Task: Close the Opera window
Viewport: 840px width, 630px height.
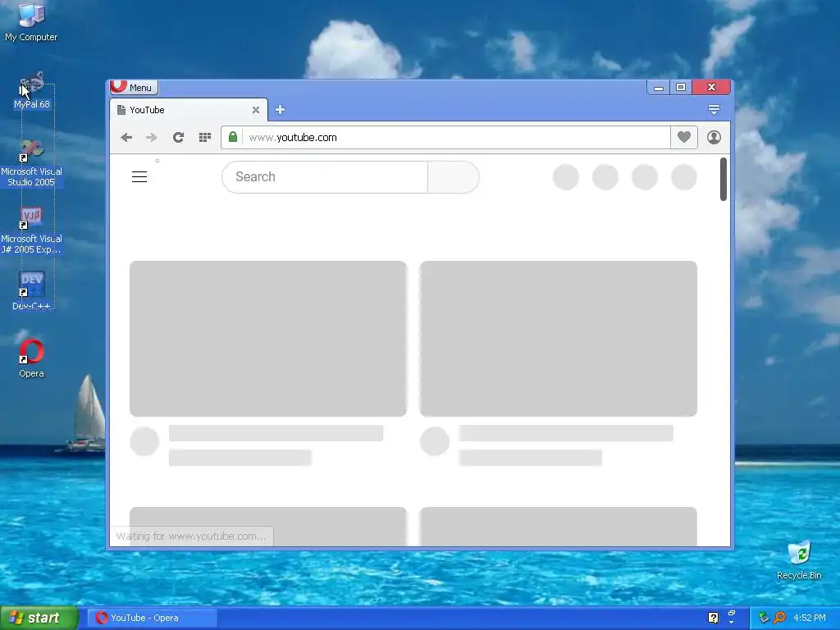Action: pos(711,87)
